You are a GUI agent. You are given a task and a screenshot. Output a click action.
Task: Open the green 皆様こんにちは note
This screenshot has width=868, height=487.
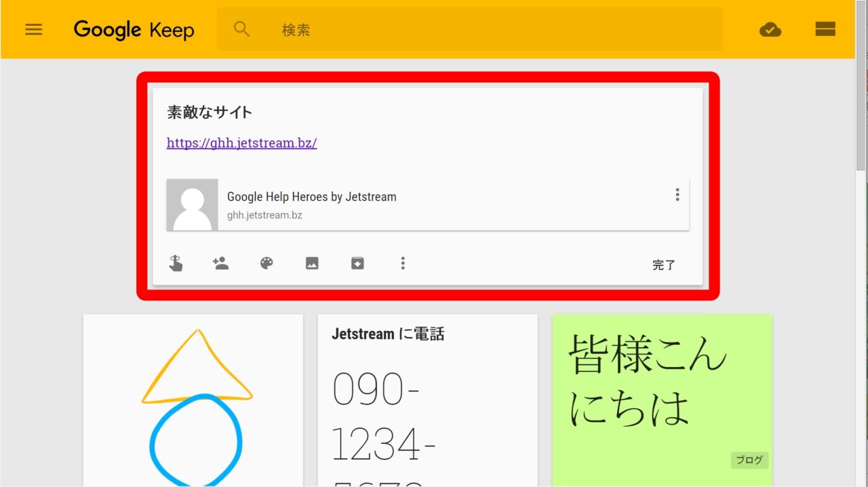coord(661,393)
